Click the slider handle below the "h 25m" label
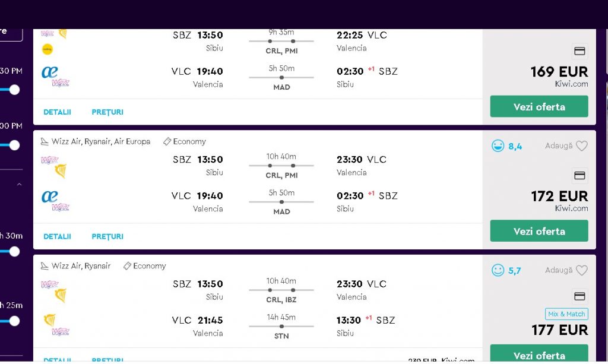The height and width of the screenshot is (364, 608). point(14,321)
